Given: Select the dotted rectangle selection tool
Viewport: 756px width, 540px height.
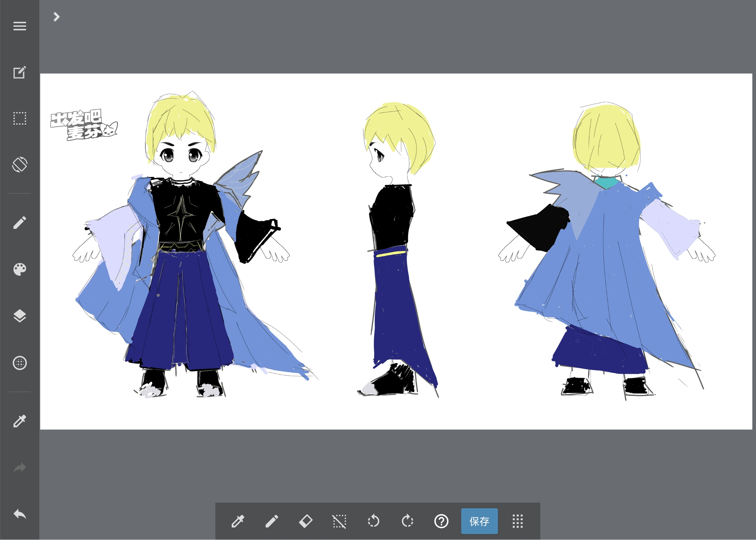Looking at the screenshot, I should pyautogui.click(x=19, y=118).
